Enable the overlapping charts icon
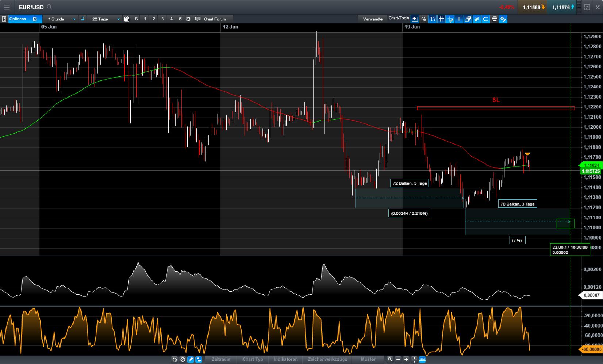603x364 pixels. 467,19
